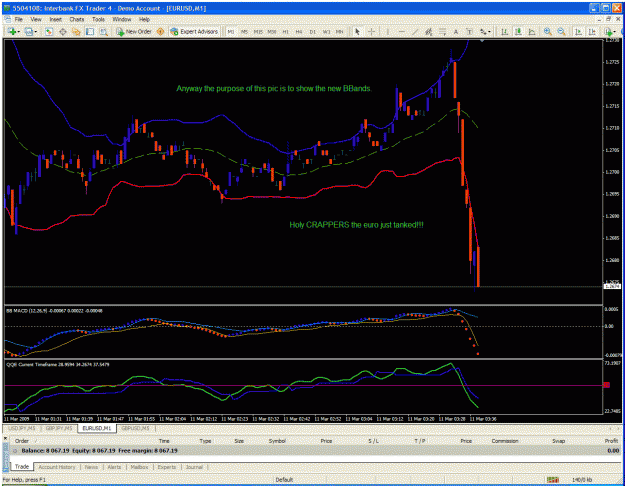
Task: Click the New Order button
Action: [134, 31]
